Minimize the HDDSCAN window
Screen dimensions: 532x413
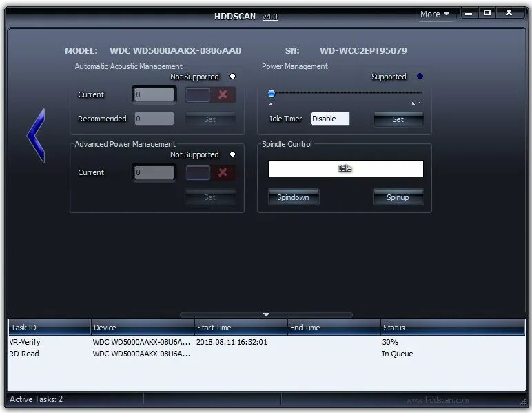tap(469, 13)
